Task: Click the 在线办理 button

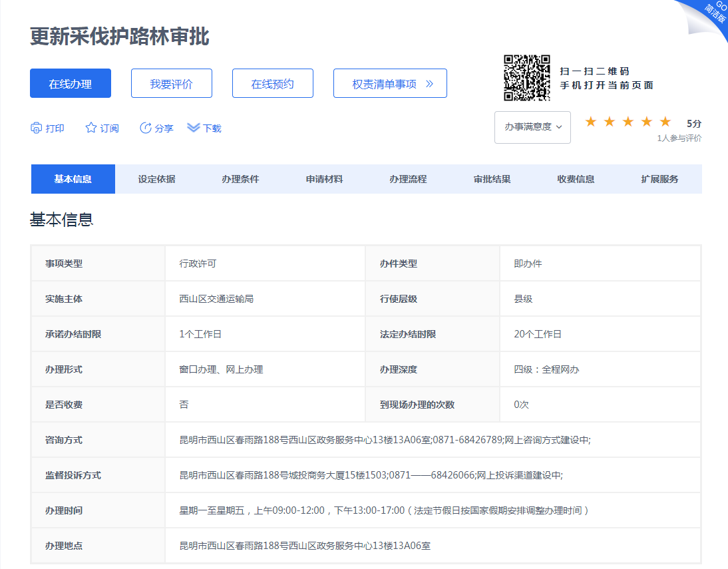Action: (71, 84)
